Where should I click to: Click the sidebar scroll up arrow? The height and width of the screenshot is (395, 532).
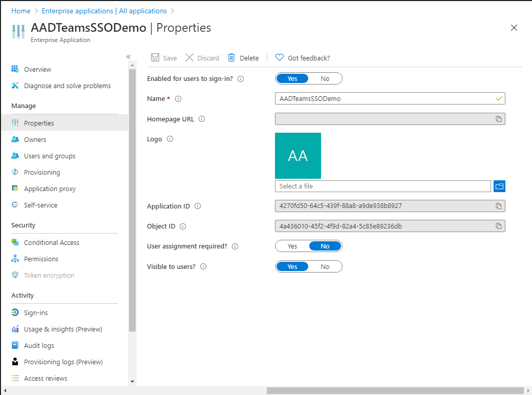tap(132, 65)
